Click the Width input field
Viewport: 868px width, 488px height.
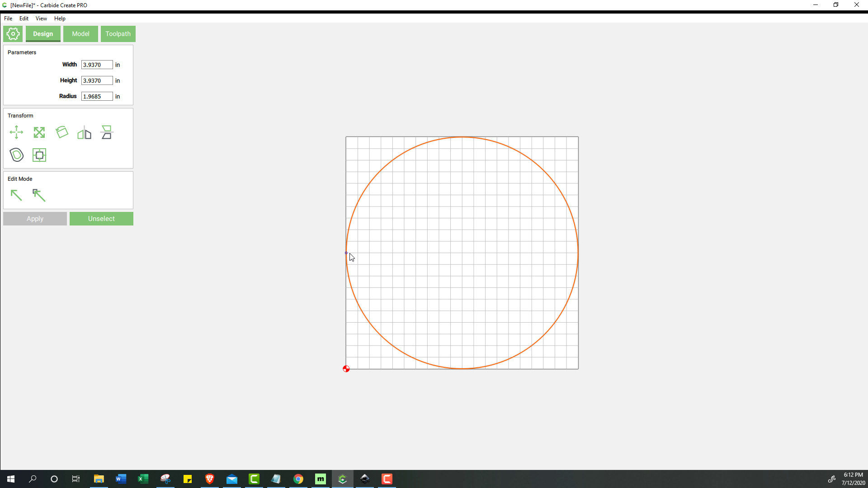97,64
